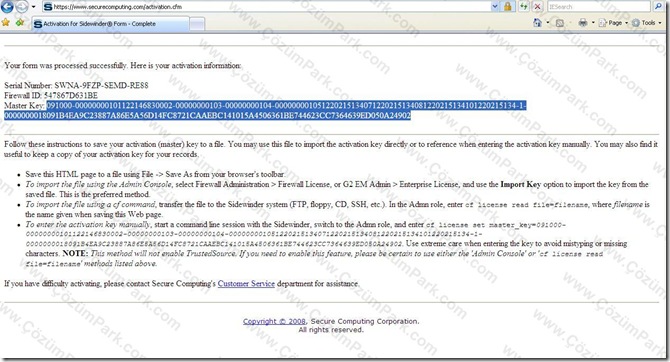The width and height of the screenshot is (670, 362).
Task: Click the Forward navigation arrow
Action: coord(22,6)
